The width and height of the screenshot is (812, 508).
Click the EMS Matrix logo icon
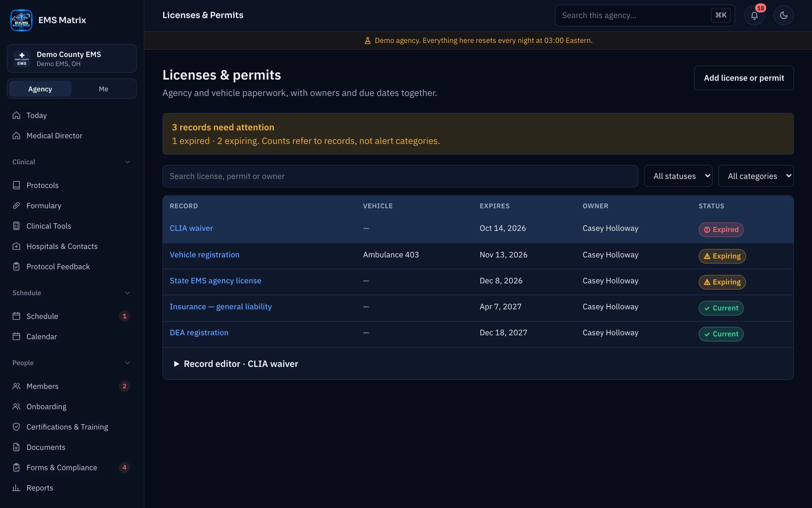(21, 20)
